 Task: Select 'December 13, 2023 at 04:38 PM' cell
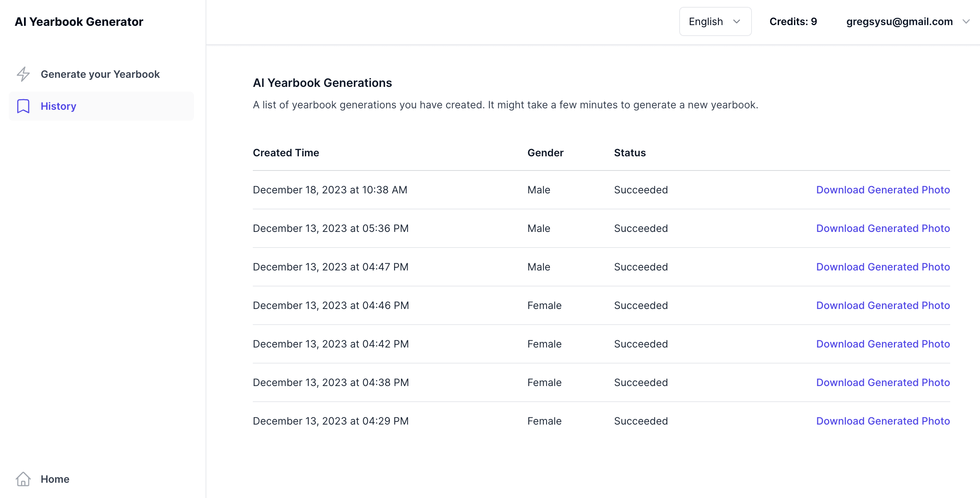pyautogui.click(x=331, y=382)
